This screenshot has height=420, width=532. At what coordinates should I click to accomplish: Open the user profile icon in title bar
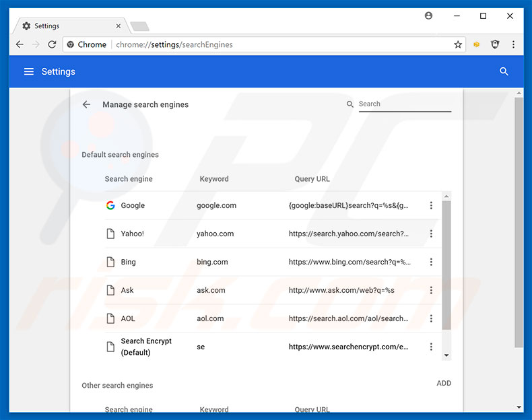coord(428,15)
